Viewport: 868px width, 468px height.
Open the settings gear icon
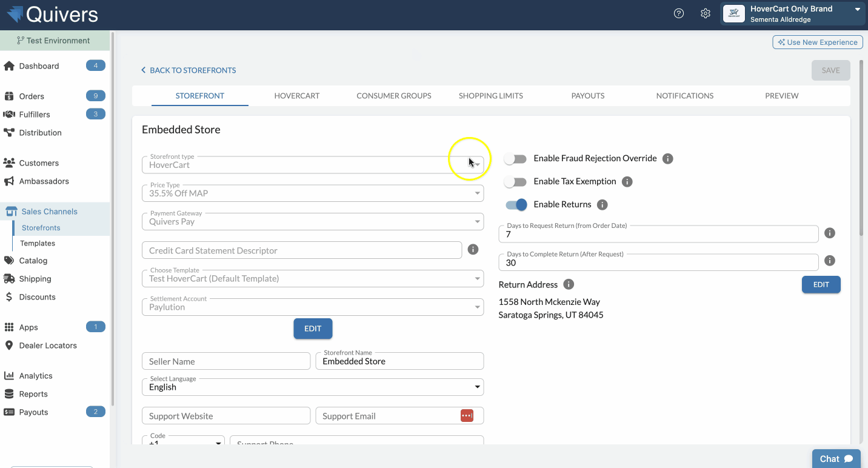click(x=706, y=13)
